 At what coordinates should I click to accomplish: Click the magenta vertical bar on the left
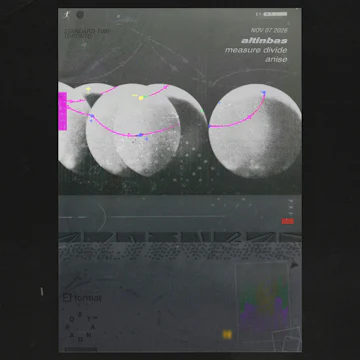63,111
